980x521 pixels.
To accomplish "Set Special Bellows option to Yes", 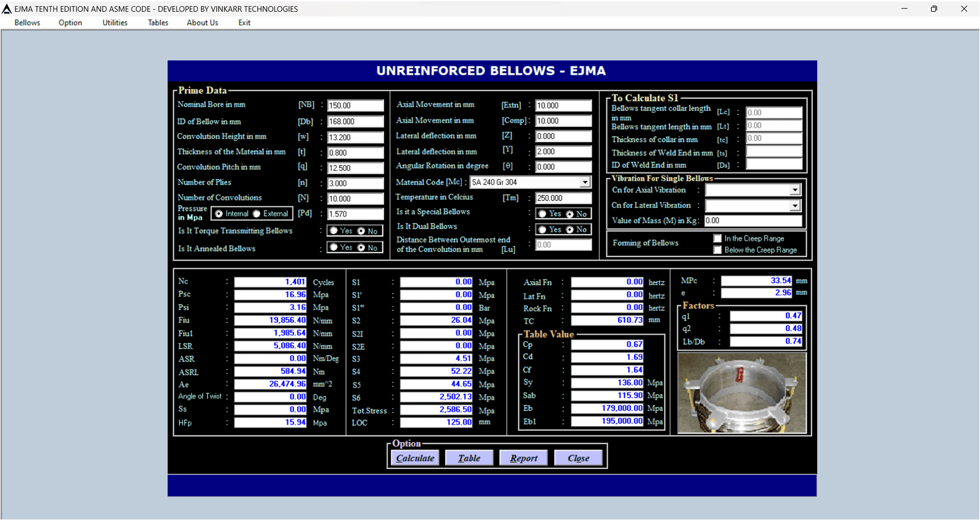I will tap(543, 214).
